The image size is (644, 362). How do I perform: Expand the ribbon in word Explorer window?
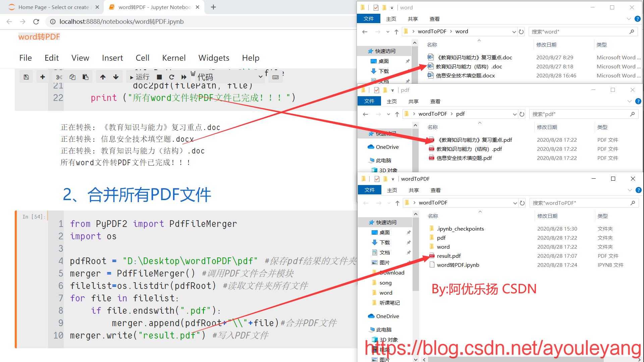[x=629, y=19]
